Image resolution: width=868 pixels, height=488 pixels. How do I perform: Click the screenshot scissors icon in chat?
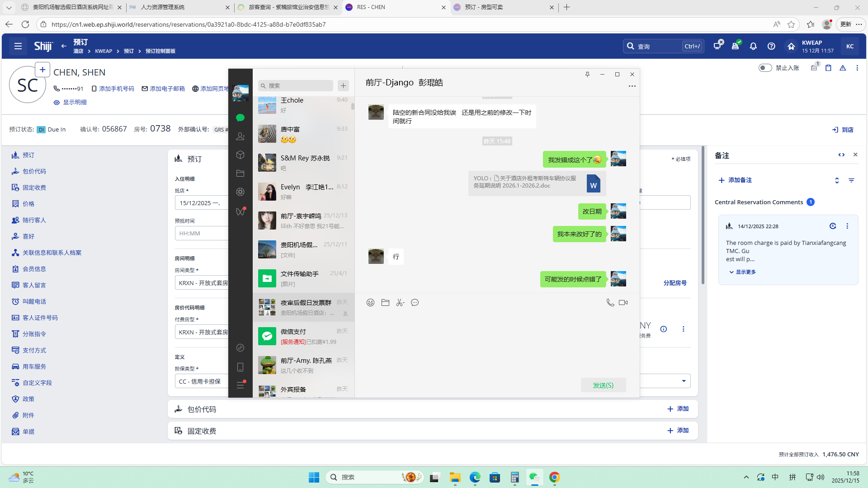click(400, 303)
